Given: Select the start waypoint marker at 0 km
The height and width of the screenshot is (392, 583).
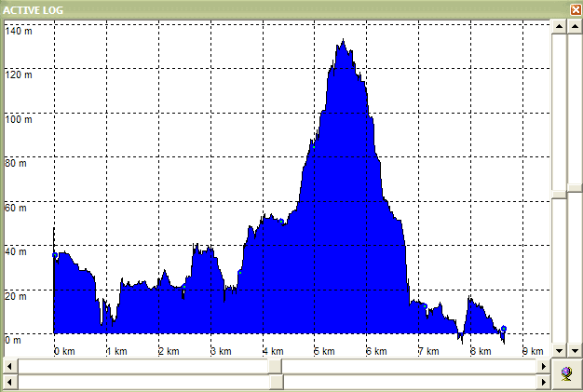Looking at the screenshot, I should pos(55,255).
